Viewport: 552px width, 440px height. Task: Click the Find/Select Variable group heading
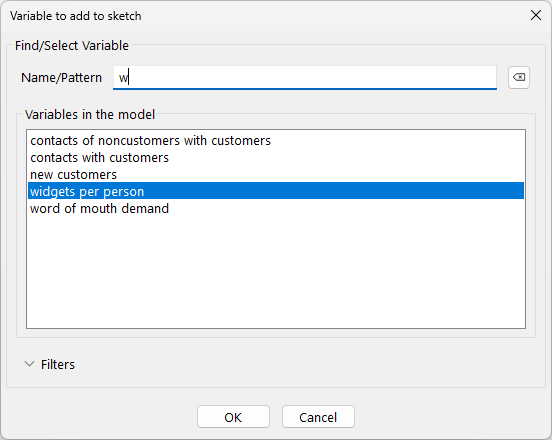[x=72, y=45]
